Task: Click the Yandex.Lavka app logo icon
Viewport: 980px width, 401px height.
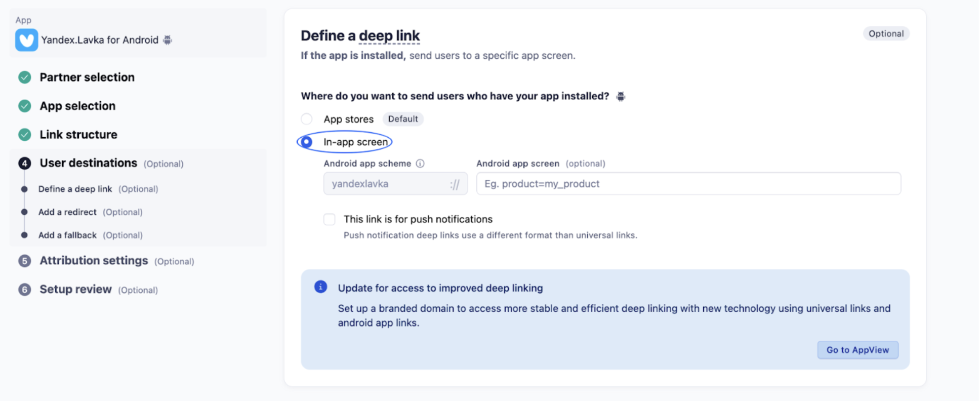Action: click(x=26, y=40)
